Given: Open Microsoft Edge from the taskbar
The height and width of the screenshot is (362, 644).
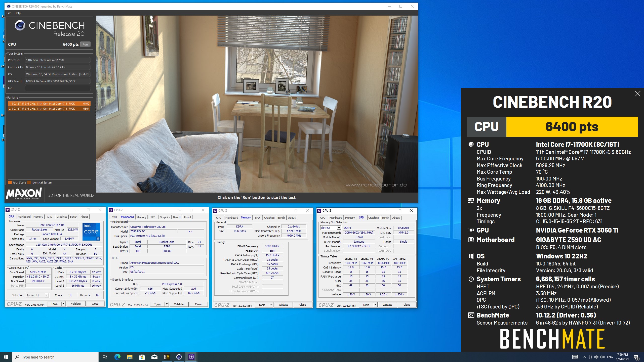Looking at the screenshot, I should click(117, 357).
